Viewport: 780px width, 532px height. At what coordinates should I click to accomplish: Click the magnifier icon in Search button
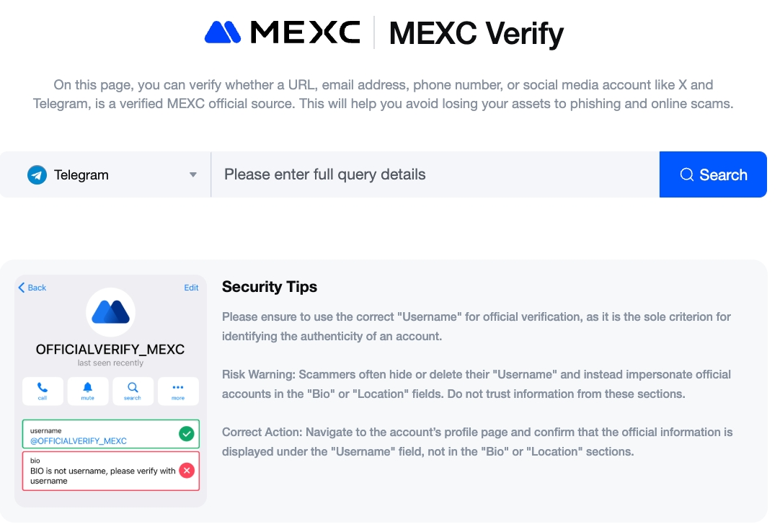point(686,174)
